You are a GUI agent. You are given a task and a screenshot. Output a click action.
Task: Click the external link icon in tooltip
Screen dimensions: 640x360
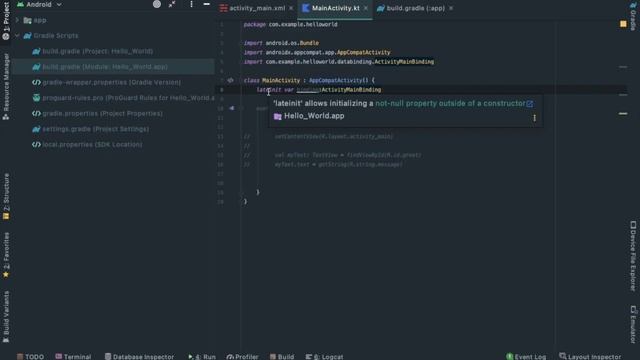(529, 104)
